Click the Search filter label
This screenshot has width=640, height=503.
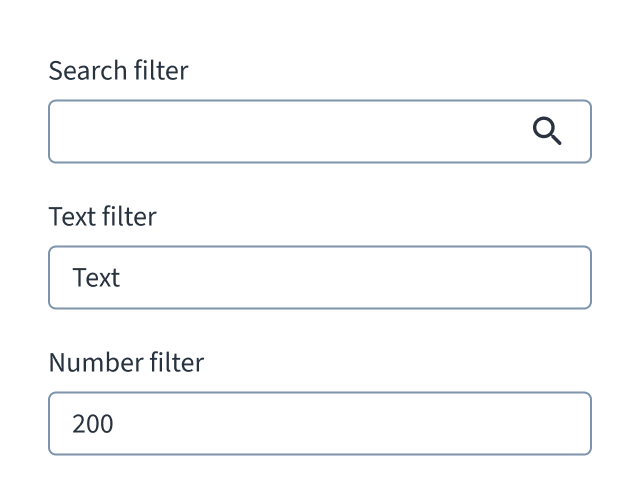[118, 70]
